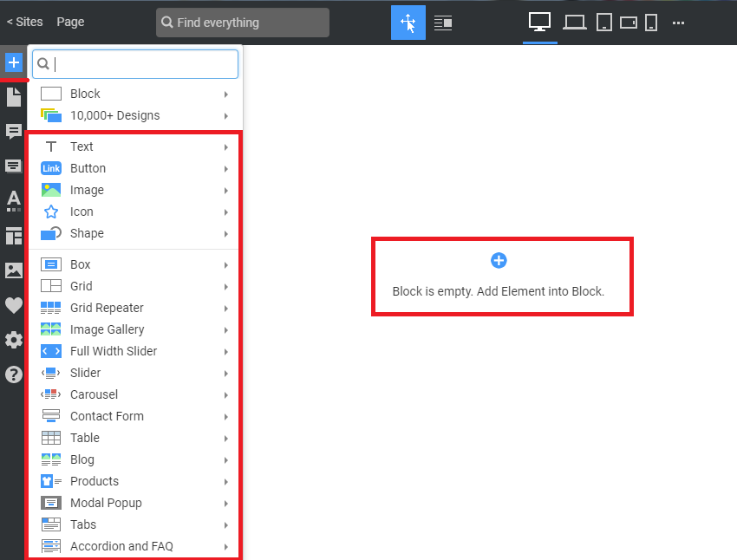Pick Image Gallery from the list
The height and width of the screenshot is (560, 737).
tap(135, 329)
